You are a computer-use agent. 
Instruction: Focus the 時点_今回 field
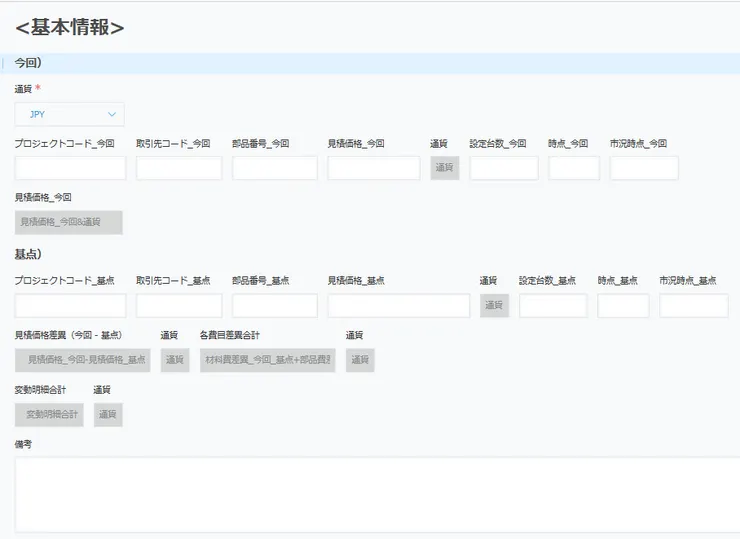[574, 168]
